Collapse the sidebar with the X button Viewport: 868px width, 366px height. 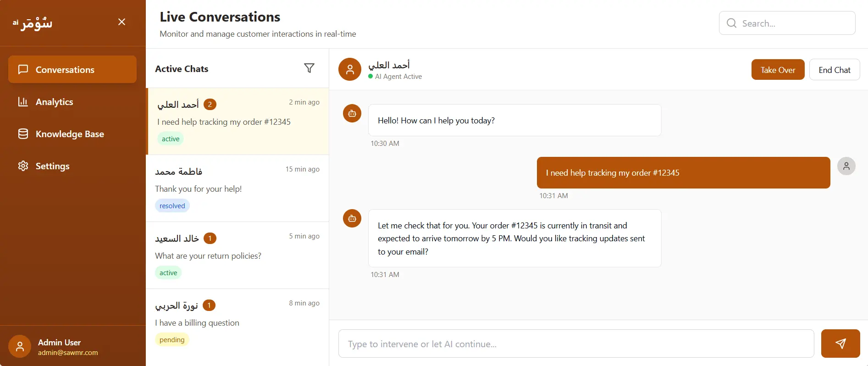click(122, 22)
